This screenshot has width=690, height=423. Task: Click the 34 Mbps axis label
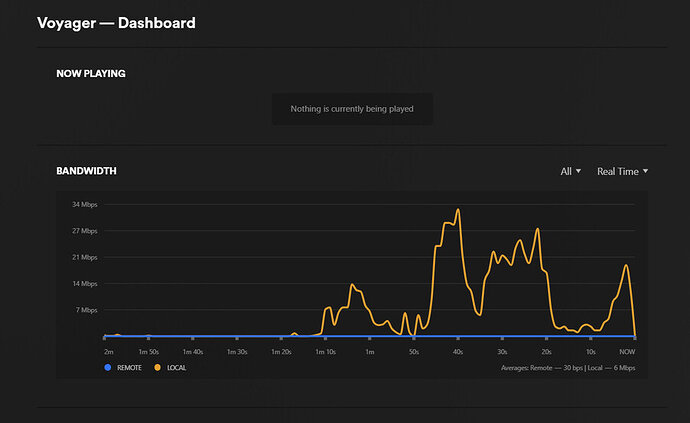[x=84, y=205]
